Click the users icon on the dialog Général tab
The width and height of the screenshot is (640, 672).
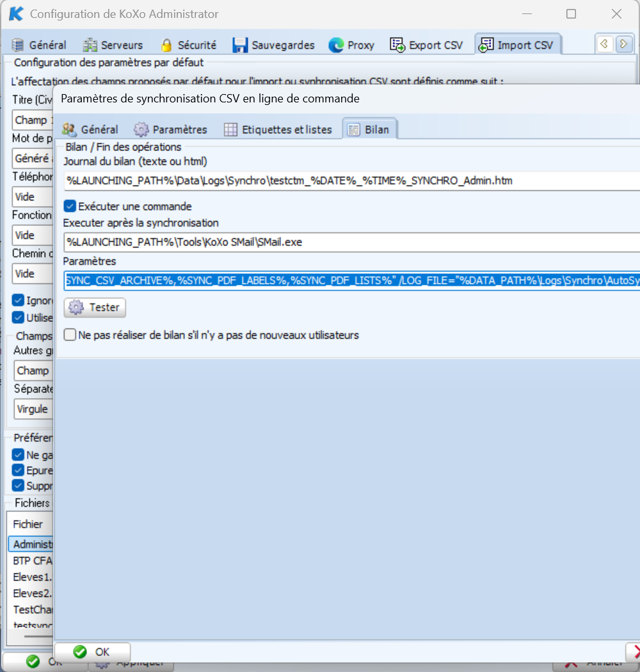tap(69, 129)
